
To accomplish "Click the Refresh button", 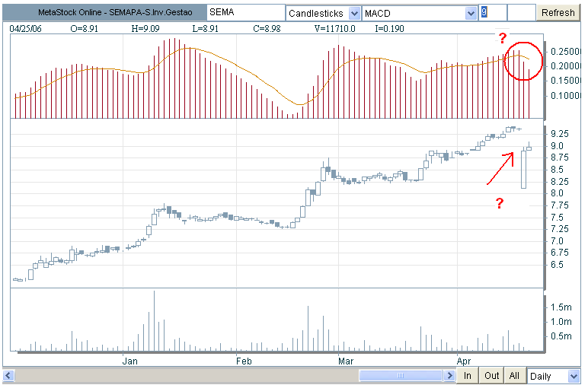I will pos(558,13).
